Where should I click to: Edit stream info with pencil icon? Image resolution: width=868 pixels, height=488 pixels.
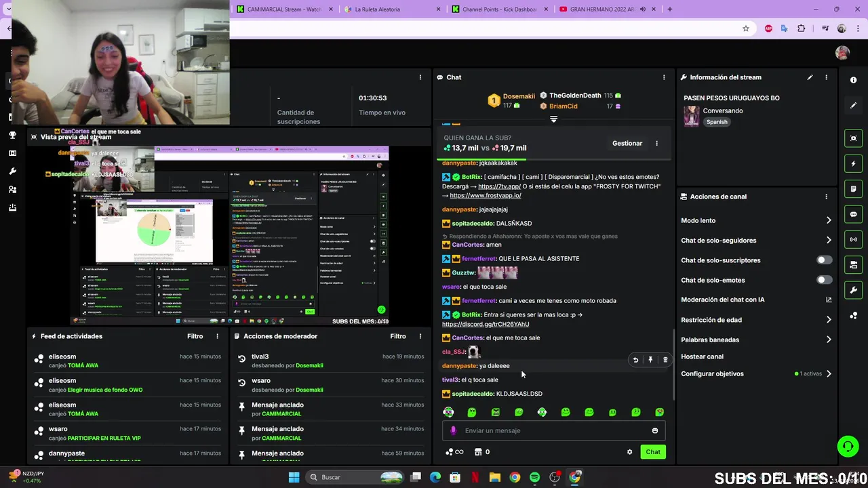pyautogui.click(x=810, y=77)
